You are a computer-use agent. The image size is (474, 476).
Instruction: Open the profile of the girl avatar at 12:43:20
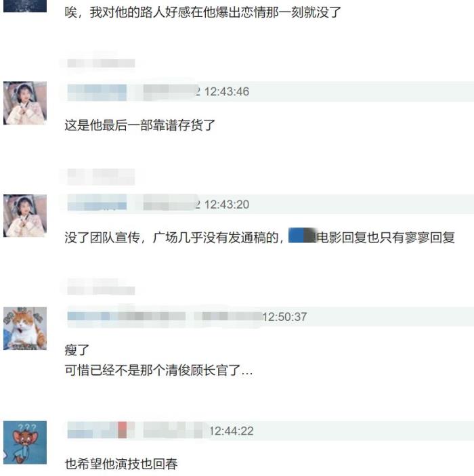point(25,215)
